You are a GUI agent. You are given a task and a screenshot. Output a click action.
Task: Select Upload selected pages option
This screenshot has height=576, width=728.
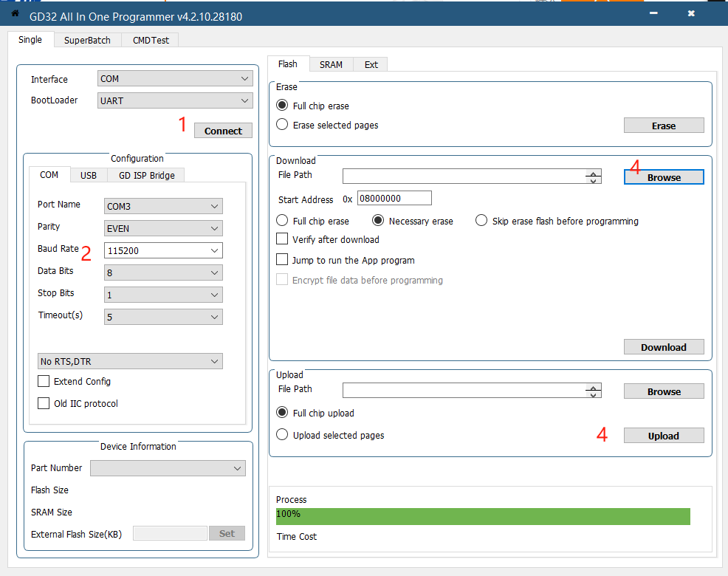tap(282, 435)
